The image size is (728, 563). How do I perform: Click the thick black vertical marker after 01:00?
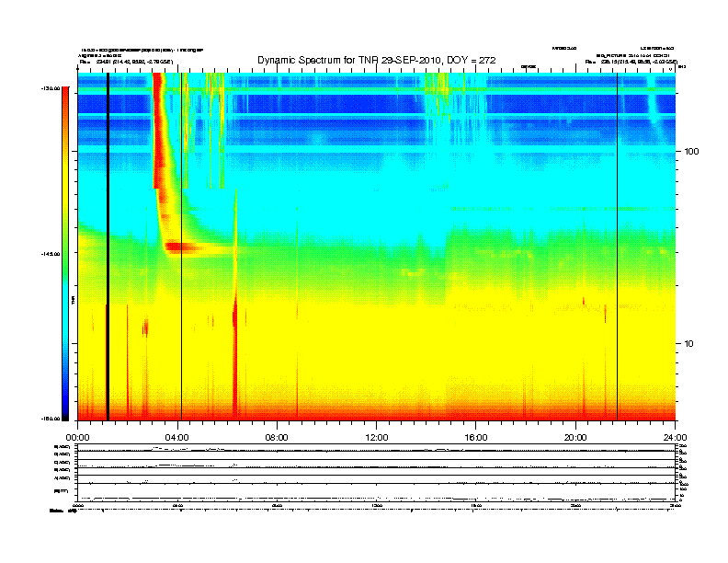(x=108, y=247)
